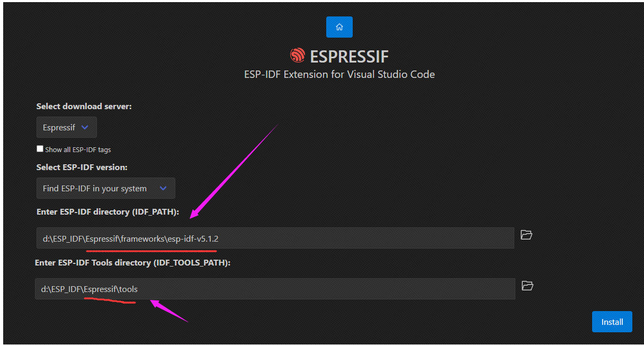Open folder browser for IDF_PATH directory
Screen dimensions: 644x345
[x=526, y=235]
